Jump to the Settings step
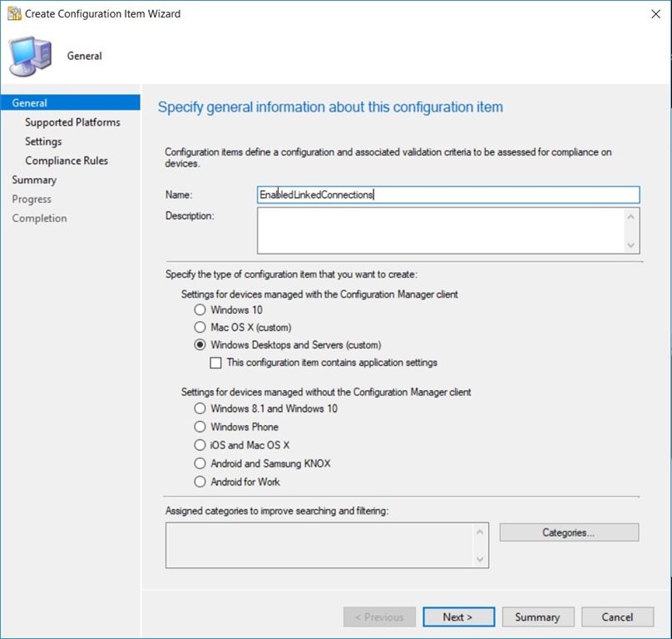 click(43, 141)
